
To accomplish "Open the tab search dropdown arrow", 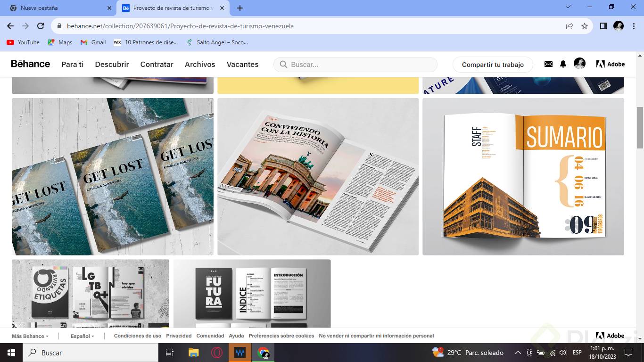I will (x=568, y=7).
